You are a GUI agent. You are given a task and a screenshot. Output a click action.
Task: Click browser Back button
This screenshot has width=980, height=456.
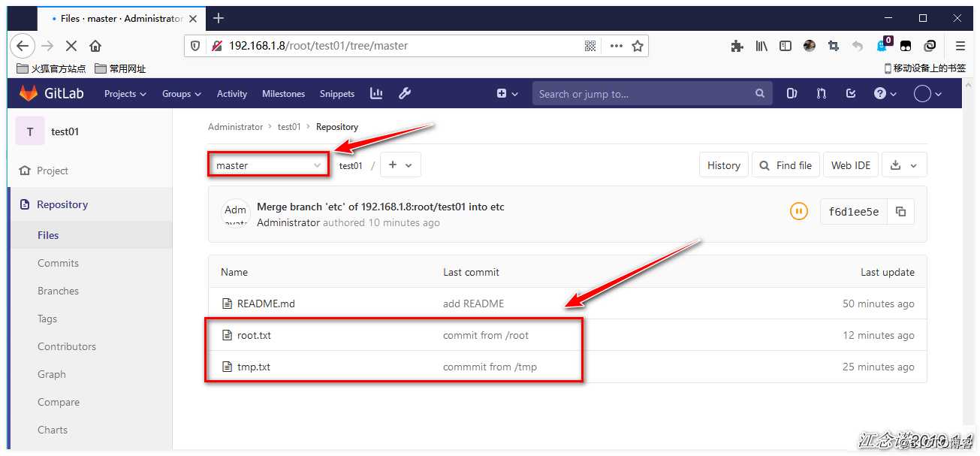(23, 46)
